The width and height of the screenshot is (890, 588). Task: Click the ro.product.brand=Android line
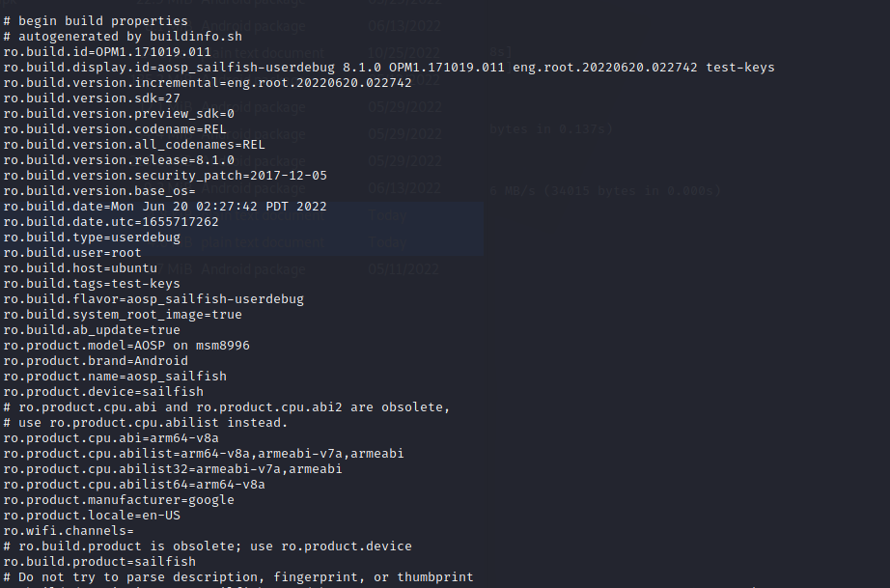(96, 360)
